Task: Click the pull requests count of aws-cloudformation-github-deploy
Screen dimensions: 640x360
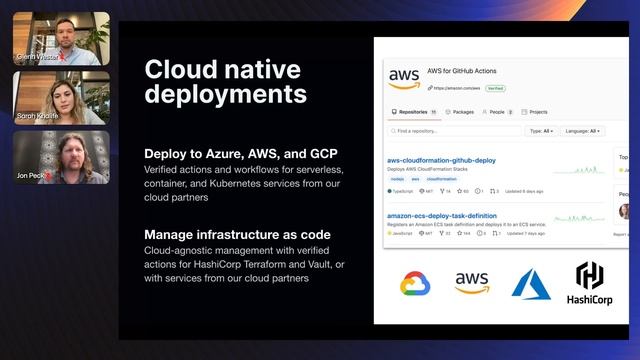Action: coord(494,191)
